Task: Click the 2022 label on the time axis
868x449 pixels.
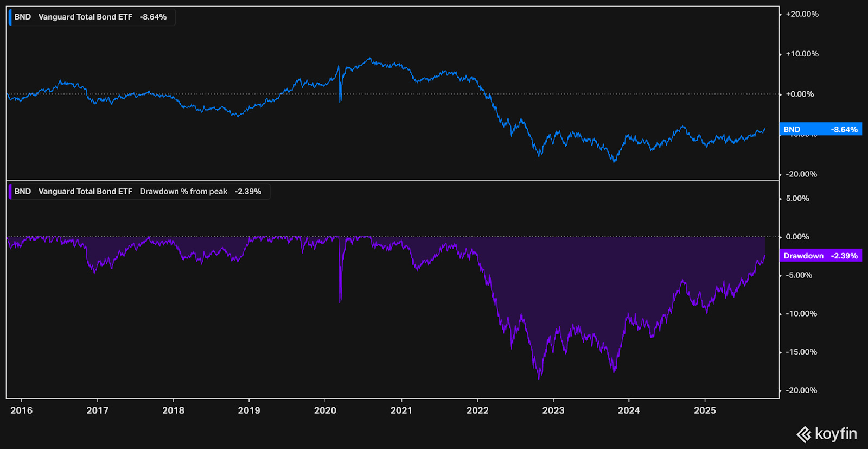Action: click(x=477, y=410)
